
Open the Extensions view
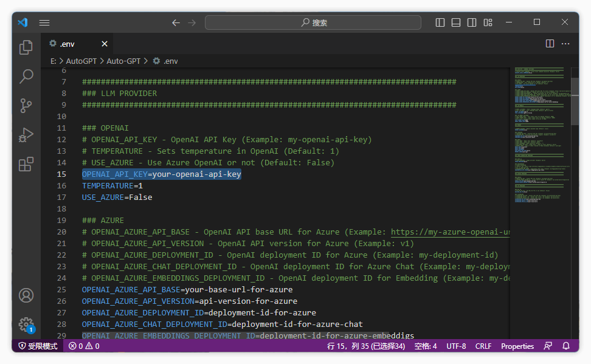(26, 164)
